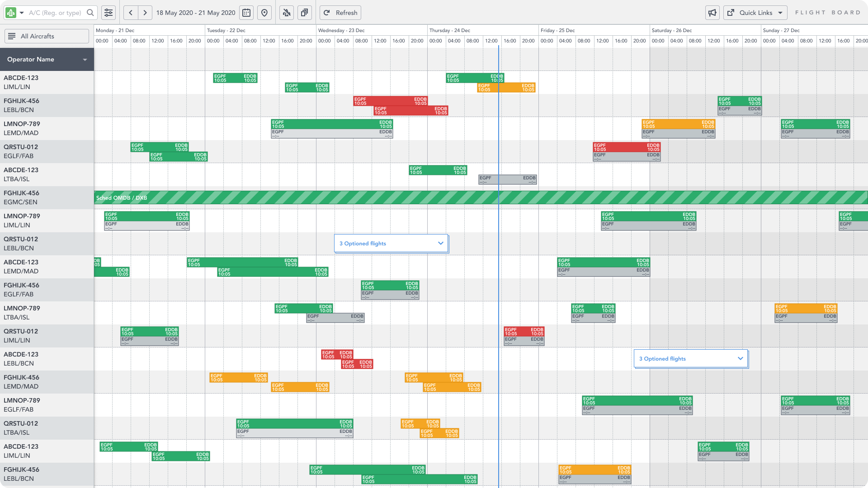Select the FGHIJK-456 EGLF/FAB row
The image size is (868, 488).
click(47, 290)
